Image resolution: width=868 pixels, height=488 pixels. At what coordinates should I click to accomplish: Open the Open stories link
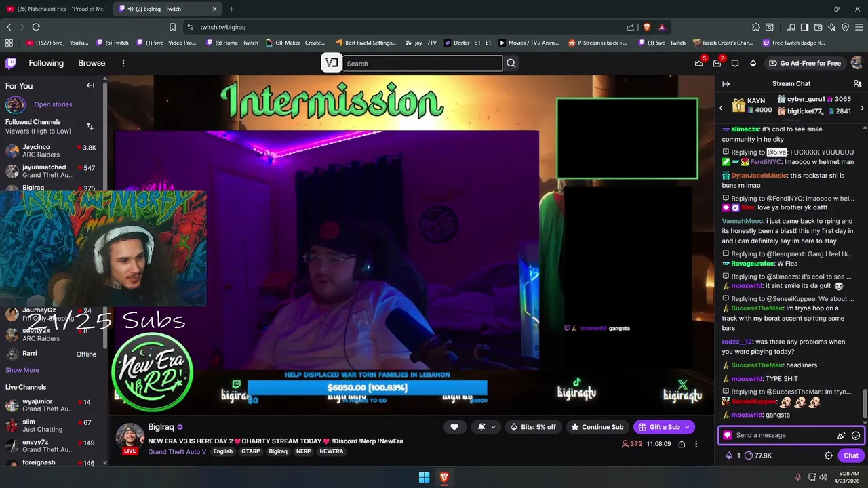(53, 104)
